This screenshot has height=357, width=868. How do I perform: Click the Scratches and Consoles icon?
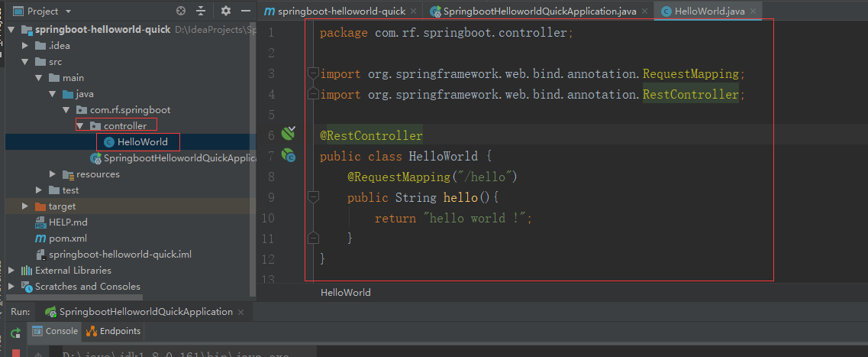click(27, 287)
